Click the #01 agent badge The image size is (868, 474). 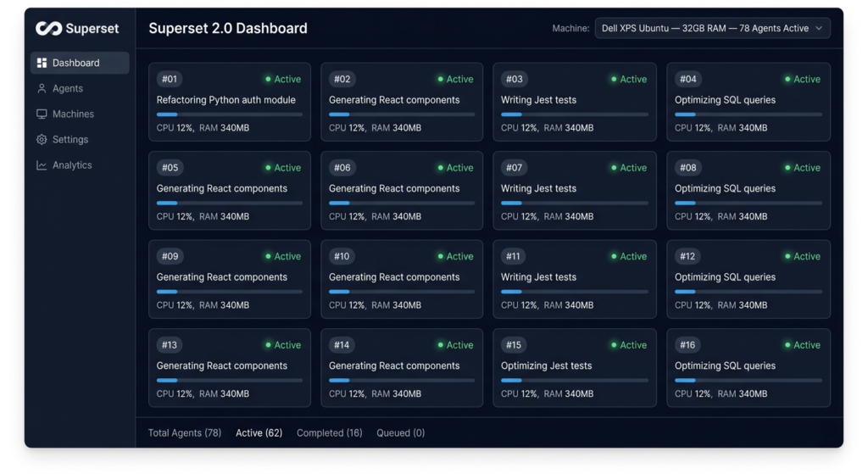(170, 79)
